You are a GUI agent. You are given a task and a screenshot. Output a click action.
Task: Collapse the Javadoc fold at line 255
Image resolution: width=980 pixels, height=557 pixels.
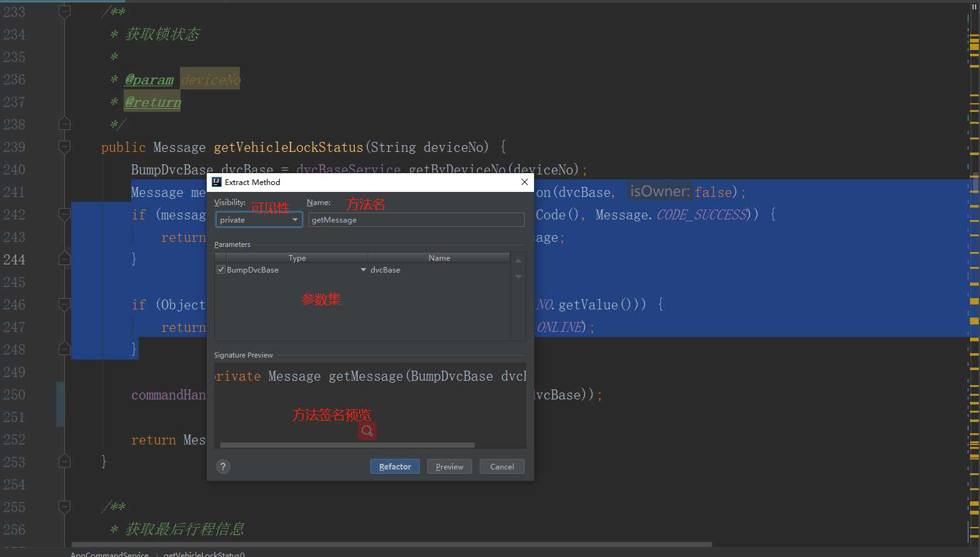pos(64,506)
